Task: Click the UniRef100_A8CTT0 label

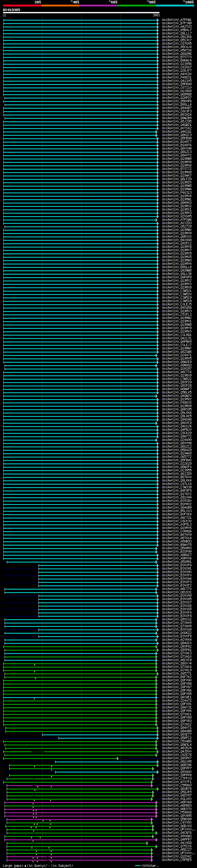Action: coord(176,589)
